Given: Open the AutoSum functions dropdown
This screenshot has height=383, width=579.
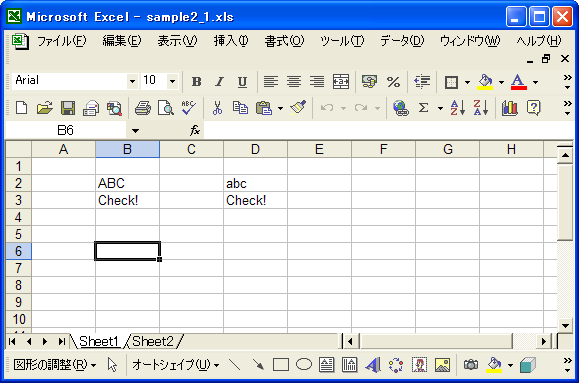Looking at the screenshot, I should (440, 109).
